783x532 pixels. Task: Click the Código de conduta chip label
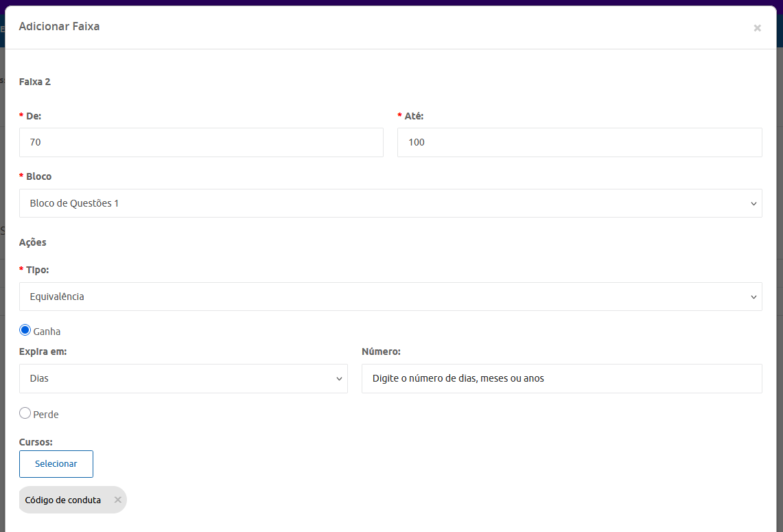point(63,500)
